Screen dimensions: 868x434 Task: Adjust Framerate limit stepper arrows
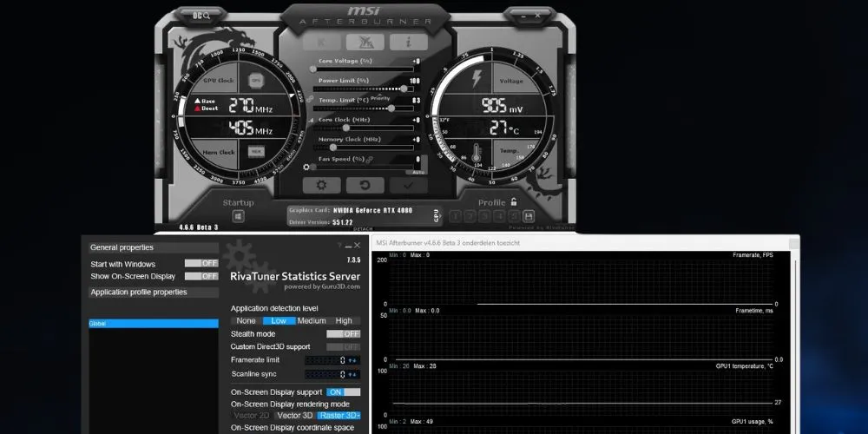coord(353,360)
